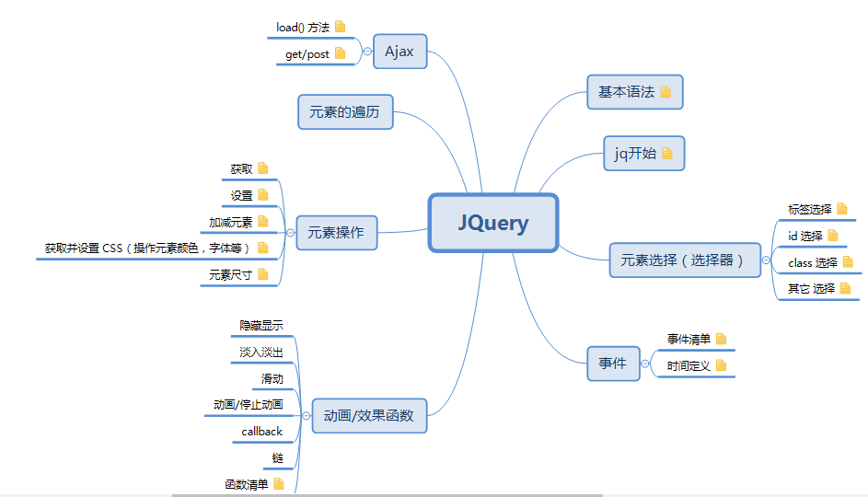Click the 链 subtopic text
This screenshot has height=497, width=868.
pyautogui.click(x=277, y=457)
